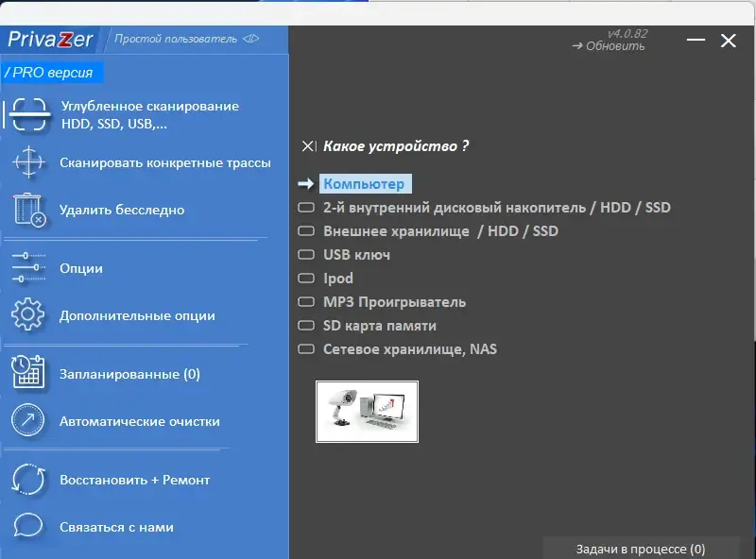This screenshot has height=559, width=756.
Task: Click the crosshair scan specific traces icon
Action: 28,162
